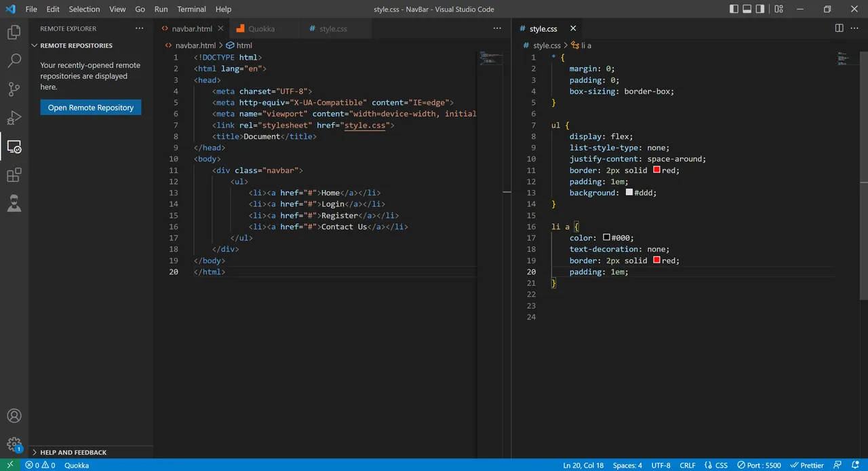This screenshot has width=868, height=471.
Task: Open more actions for left editor group
Action: [x=498, y=29]
